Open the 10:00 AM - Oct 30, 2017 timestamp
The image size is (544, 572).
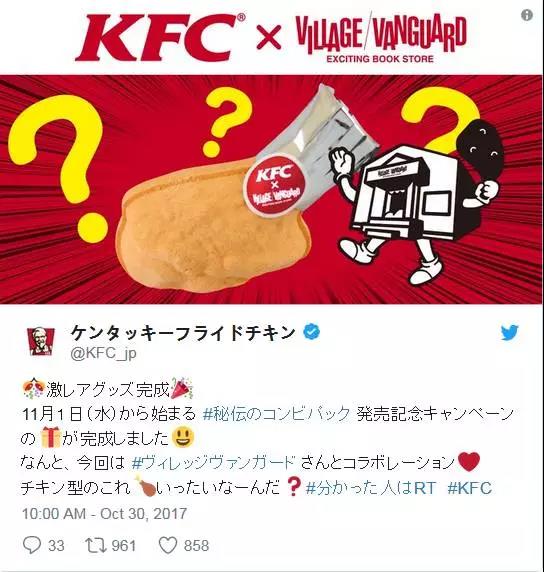click(x=104, y=514)
